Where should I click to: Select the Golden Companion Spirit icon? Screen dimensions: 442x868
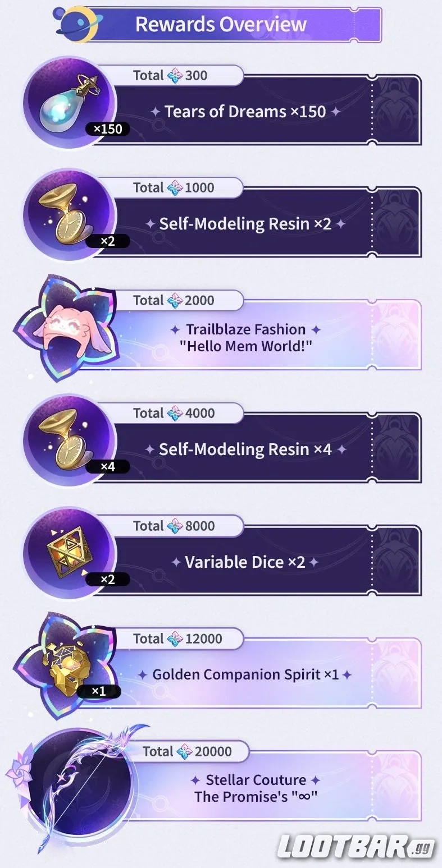point(65,667)
